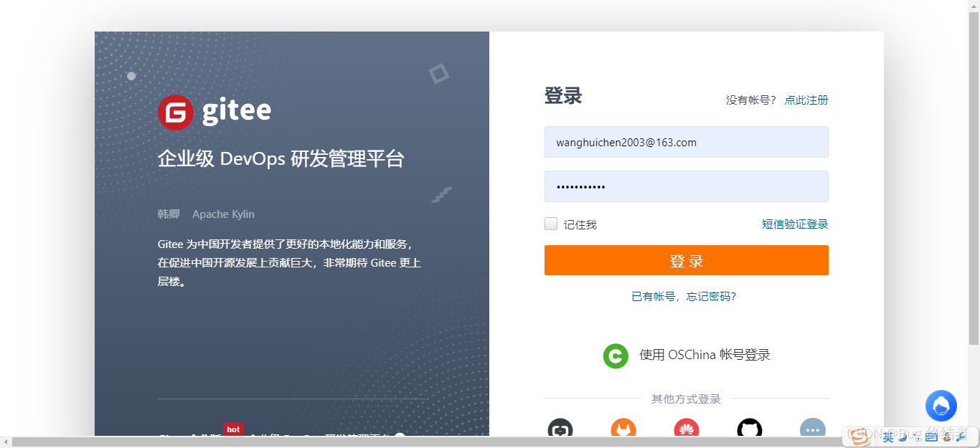Sign in with GitLab fox icon
The image size is (980, 448).
623,429
